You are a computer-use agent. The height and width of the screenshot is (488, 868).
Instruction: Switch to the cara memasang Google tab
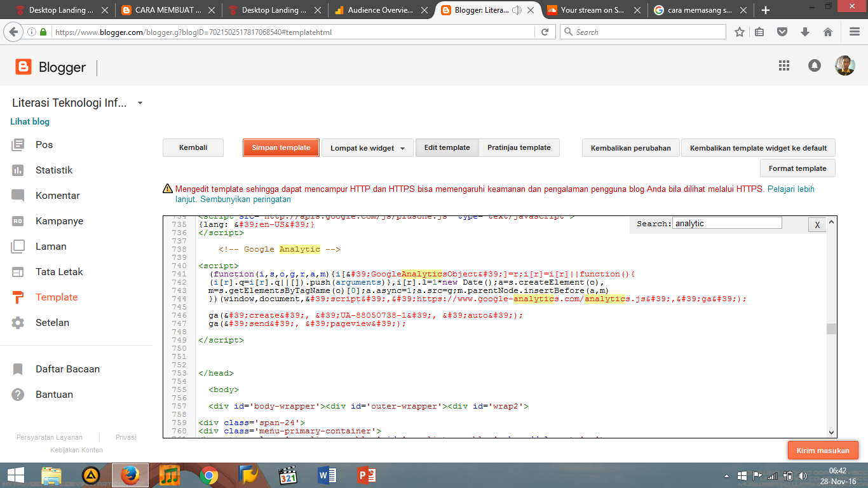pyautogui.click(x=700, y=10)
